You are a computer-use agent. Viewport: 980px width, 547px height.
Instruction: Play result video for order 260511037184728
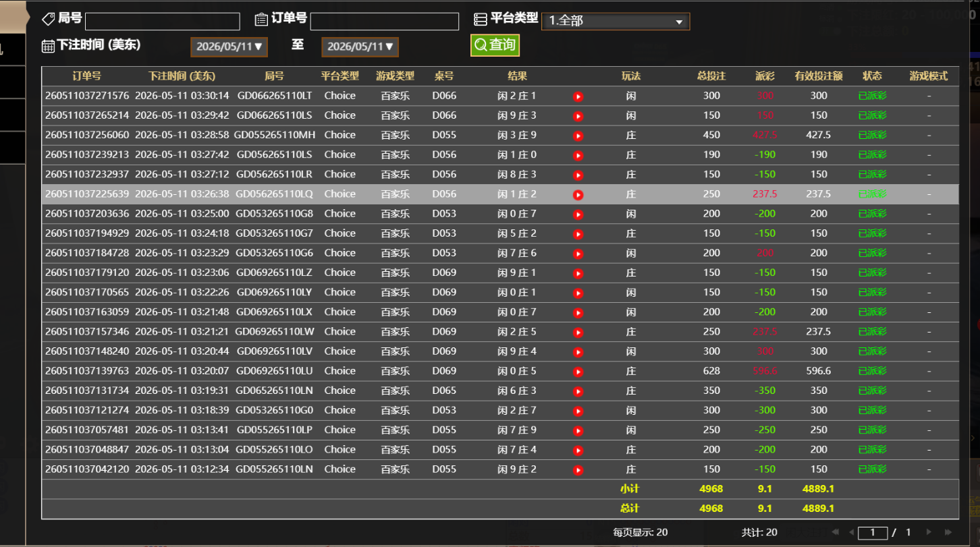tap(578, 254)
